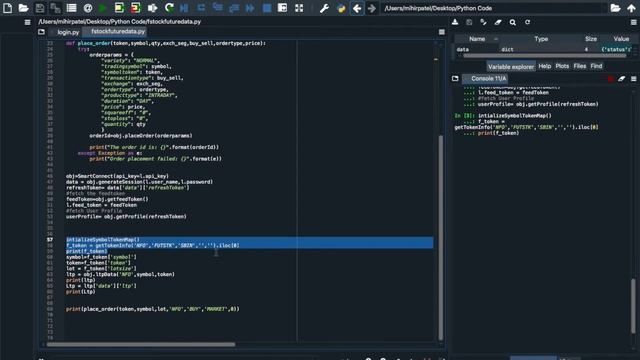This screenshot has height=360, width=640.
Task: Open the editor pane options menu
Action: (x=442, y=32)
